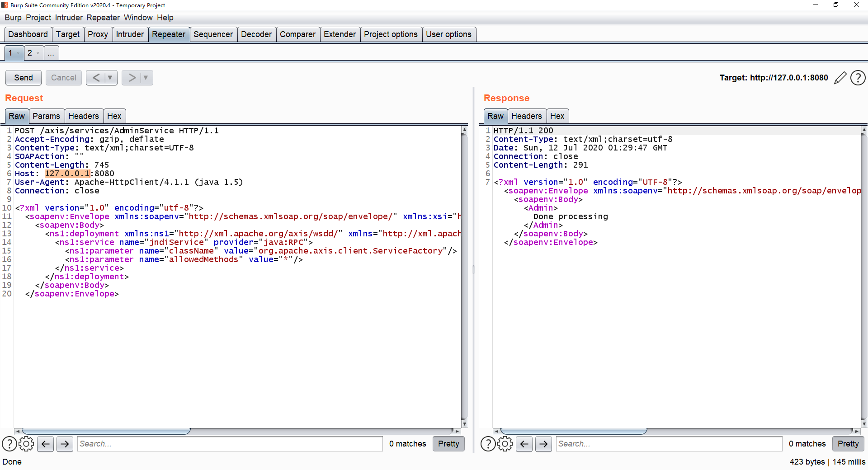Select Repeater tab 1
Screen dimensions: 868x470
(10, 53)
